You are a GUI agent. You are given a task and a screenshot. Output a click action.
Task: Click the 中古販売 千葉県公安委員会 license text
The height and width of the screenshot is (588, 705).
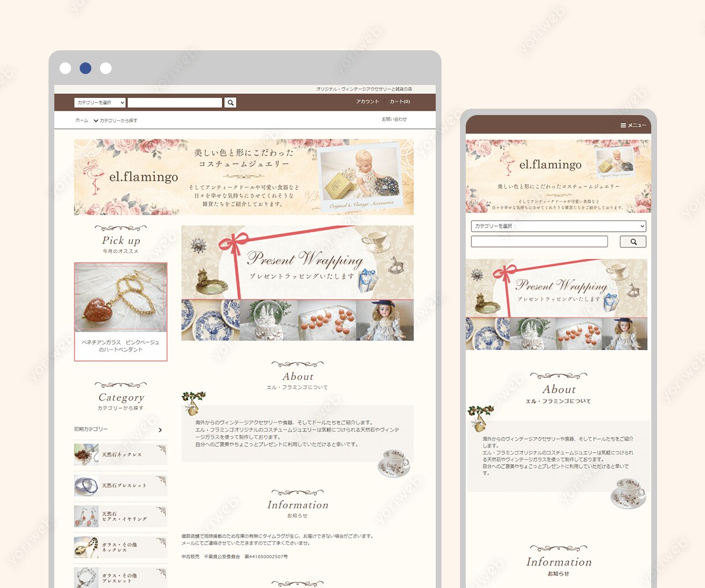(235, 557)
